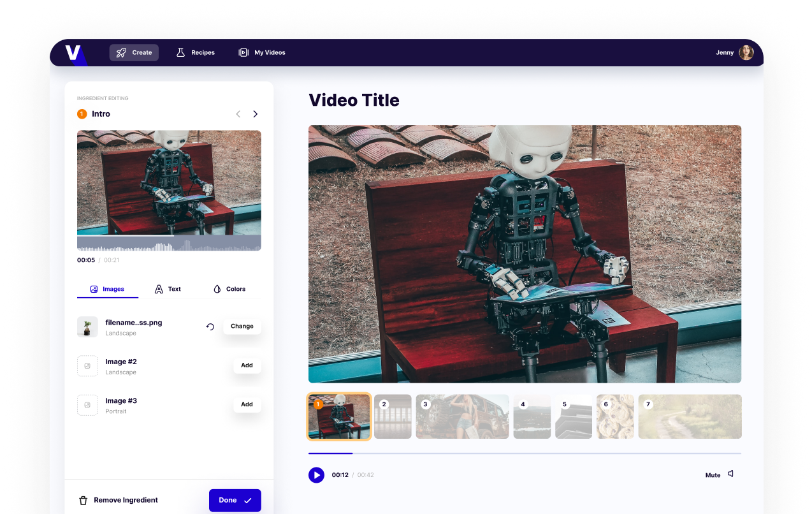Click the filename..ss.png file name

134,323
